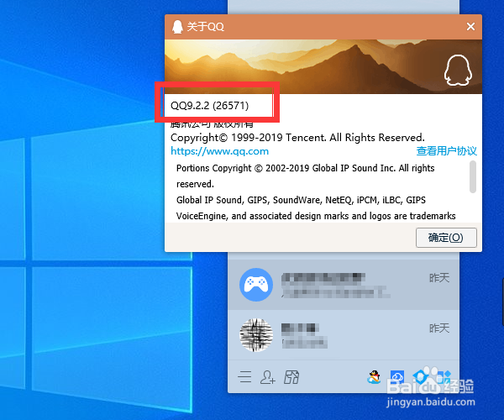Open the scribbled-avatar contact conversation
Screen dimensions: 504x420
[x=344, y=335]
